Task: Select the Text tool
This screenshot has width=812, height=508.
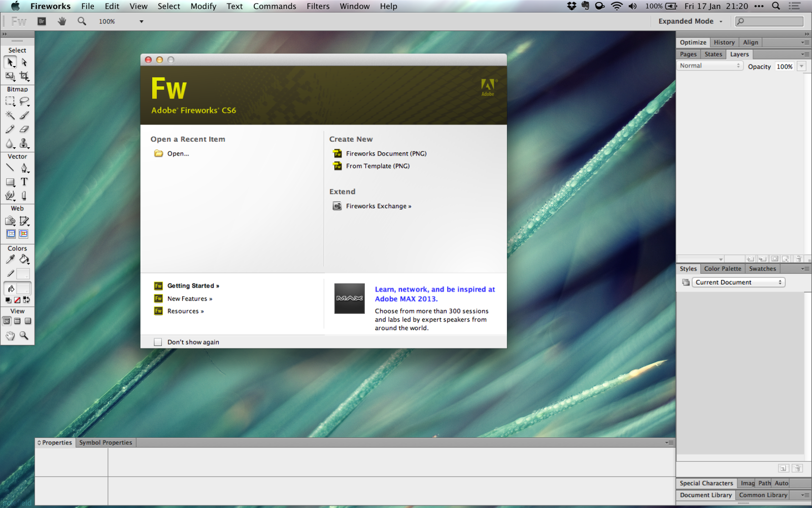Action: [x=24, y=182]
